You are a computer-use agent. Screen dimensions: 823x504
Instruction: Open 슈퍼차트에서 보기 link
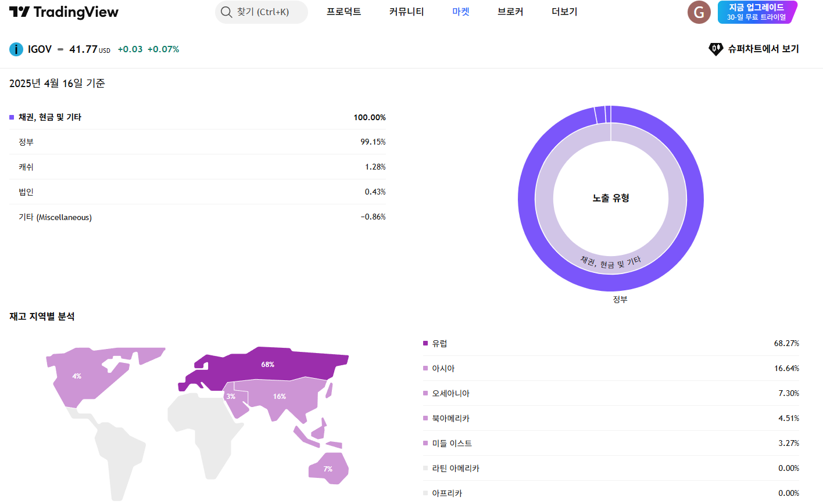(x=763, y=49)
